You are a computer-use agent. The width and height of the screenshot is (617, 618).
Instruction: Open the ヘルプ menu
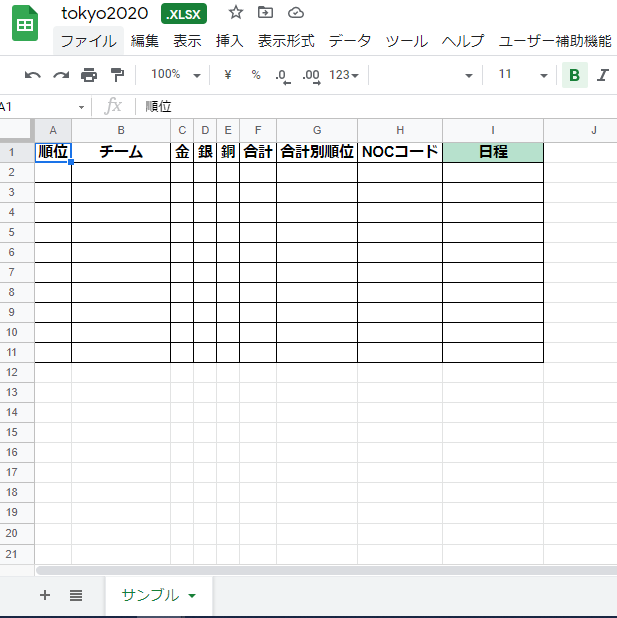pyautogui.click(x=463, y=41)
